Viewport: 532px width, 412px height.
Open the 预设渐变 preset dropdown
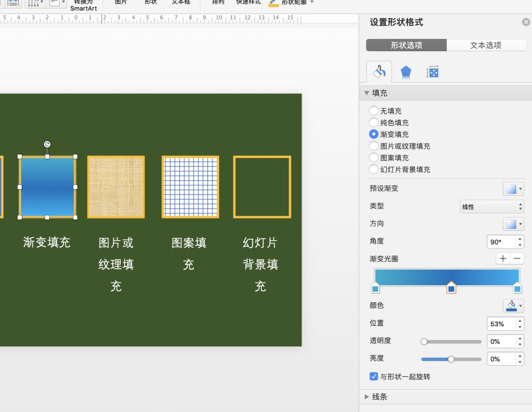513,189
